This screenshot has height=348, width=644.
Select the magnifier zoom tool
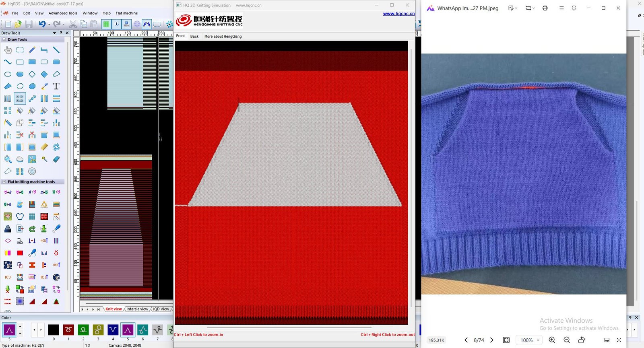click(8, 159)
